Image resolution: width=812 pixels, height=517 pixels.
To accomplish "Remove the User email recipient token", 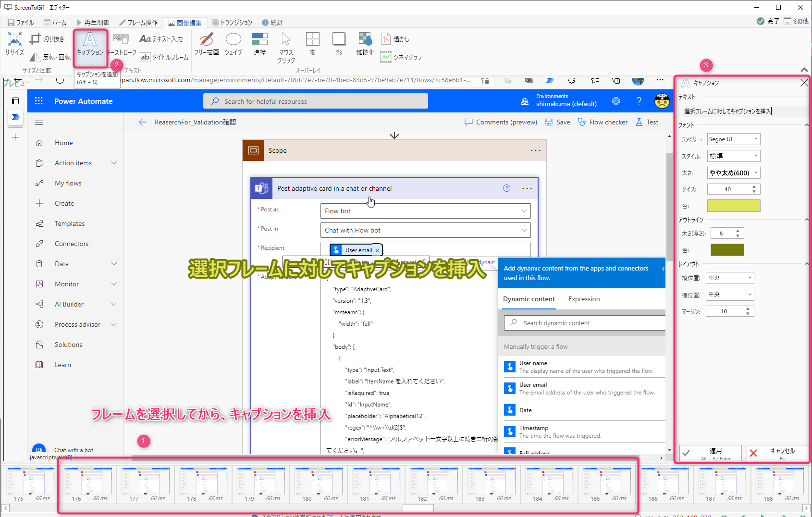I will tap(377, 250).
